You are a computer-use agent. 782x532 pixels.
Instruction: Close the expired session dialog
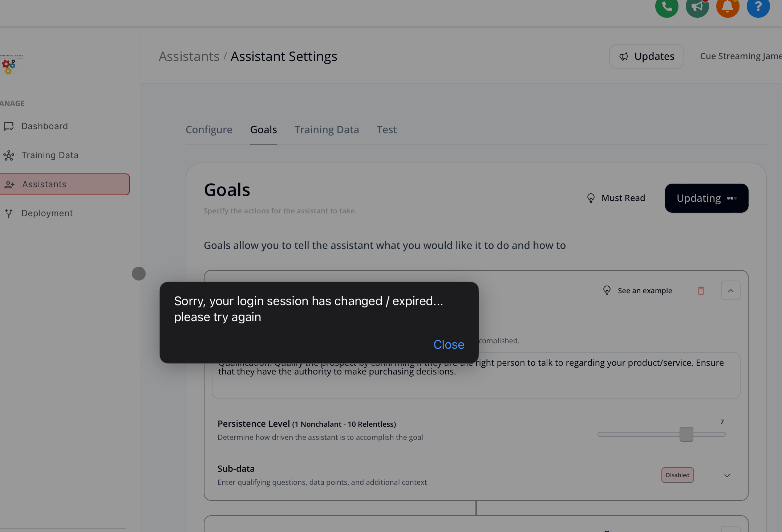449,344
